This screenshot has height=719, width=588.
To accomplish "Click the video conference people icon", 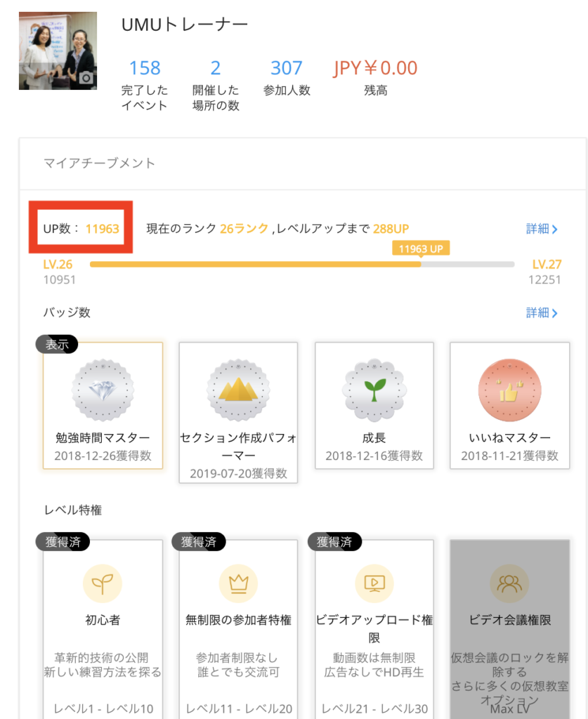I will [x=509, y=583].
